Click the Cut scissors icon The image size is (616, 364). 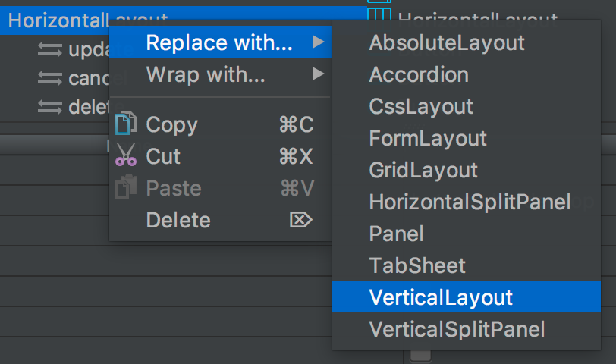pos(126,155)
